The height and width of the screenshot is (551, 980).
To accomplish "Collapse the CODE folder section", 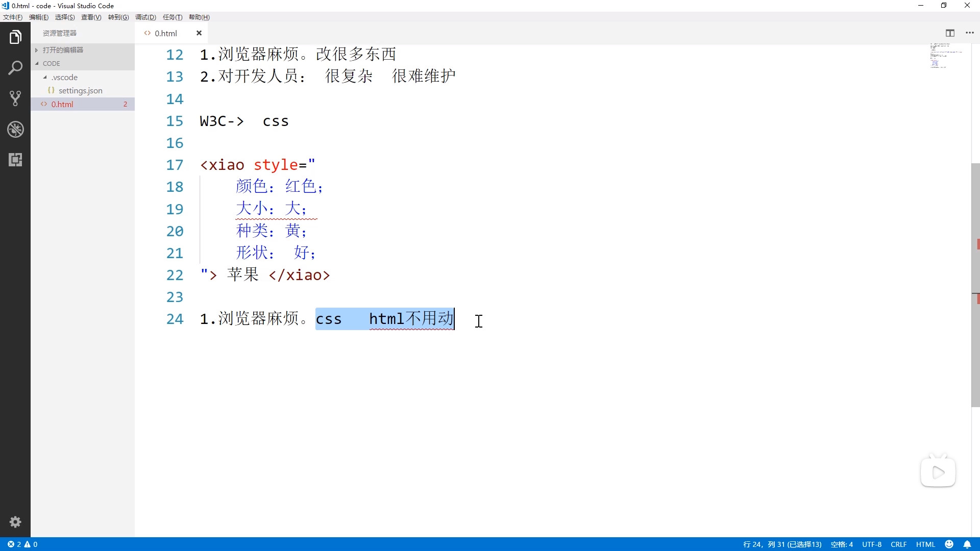I will pos(51,64).
